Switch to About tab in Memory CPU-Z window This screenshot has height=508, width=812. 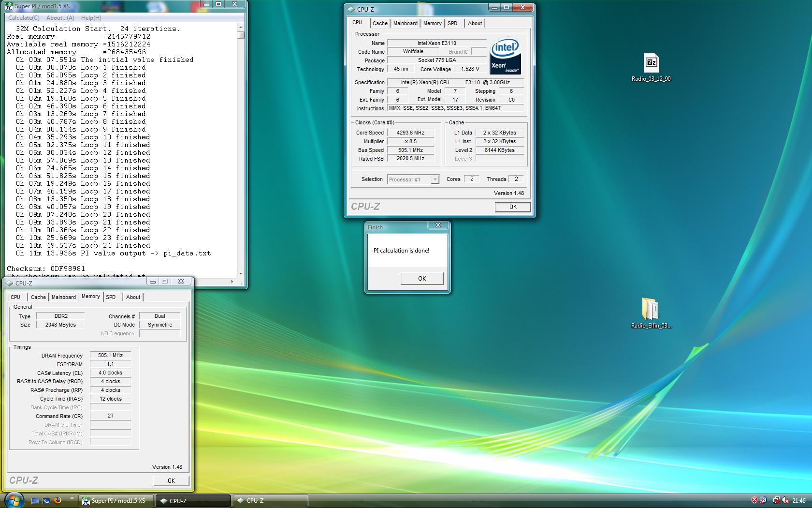133,297
